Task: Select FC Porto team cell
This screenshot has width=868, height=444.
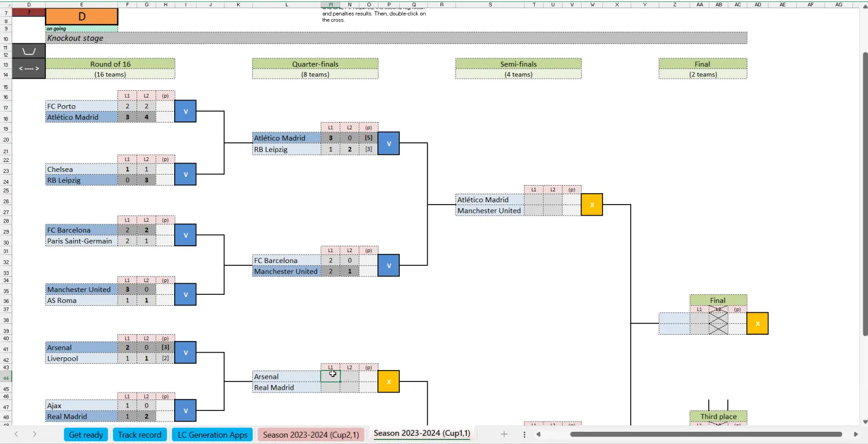Action: tap(82, 106)
